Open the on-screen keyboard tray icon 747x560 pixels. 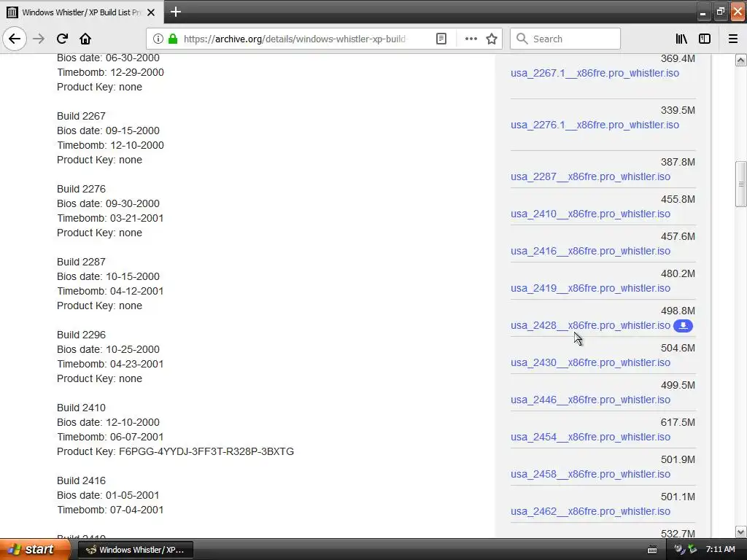click(652, 550)
